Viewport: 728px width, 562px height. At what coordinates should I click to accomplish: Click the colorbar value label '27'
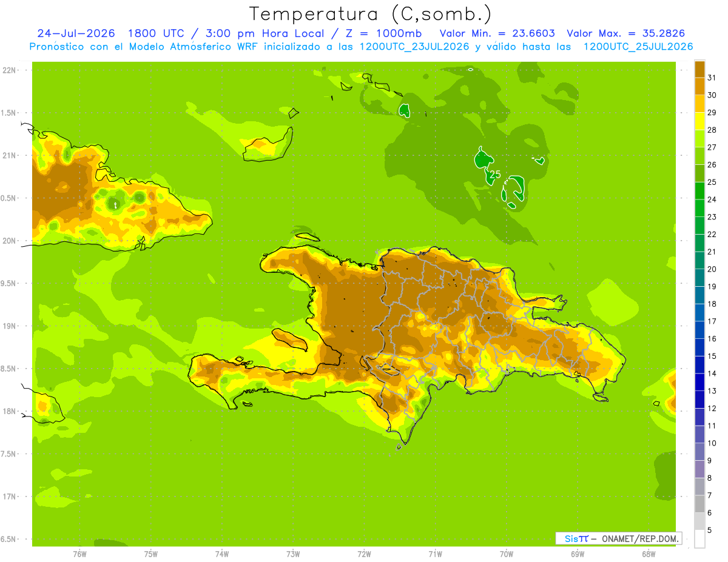pos(712,147)
